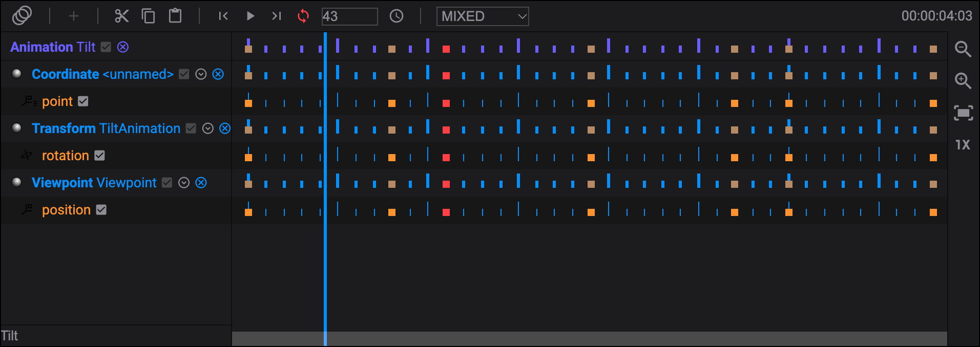Viewport: 980px width, 347px height.
Task: Jump to first frame button
Action: 223,16
